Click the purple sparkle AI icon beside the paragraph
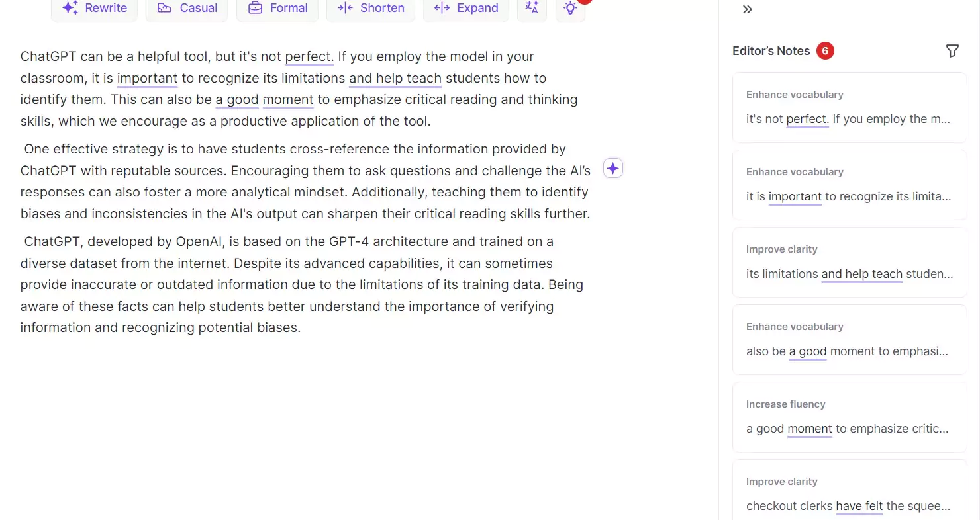Screen dimensions: 980x520 coord(613,169)
